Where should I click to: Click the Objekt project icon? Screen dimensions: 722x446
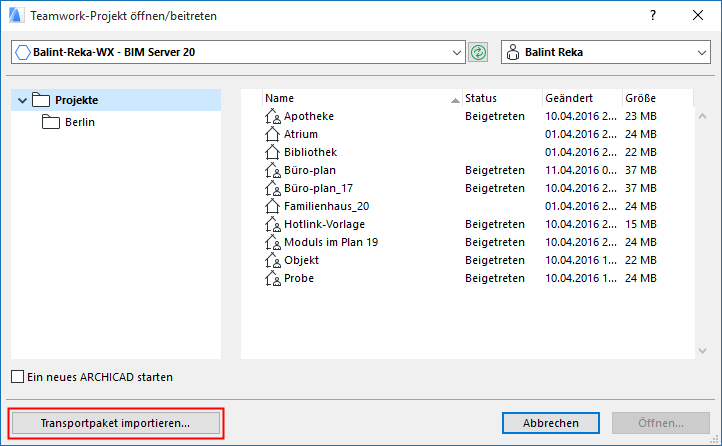273,261
